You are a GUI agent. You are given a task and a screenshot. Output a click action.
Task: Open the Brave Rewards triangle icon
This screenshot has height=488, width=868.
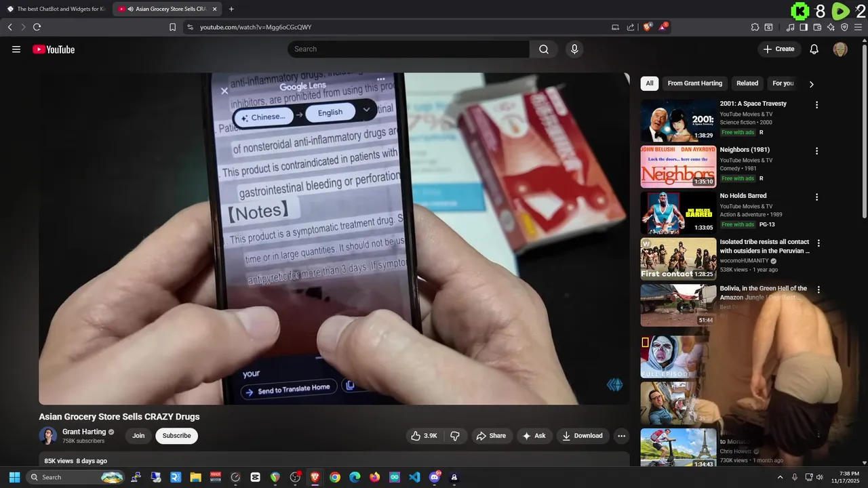pyautogui.click(x=663, y=26)
